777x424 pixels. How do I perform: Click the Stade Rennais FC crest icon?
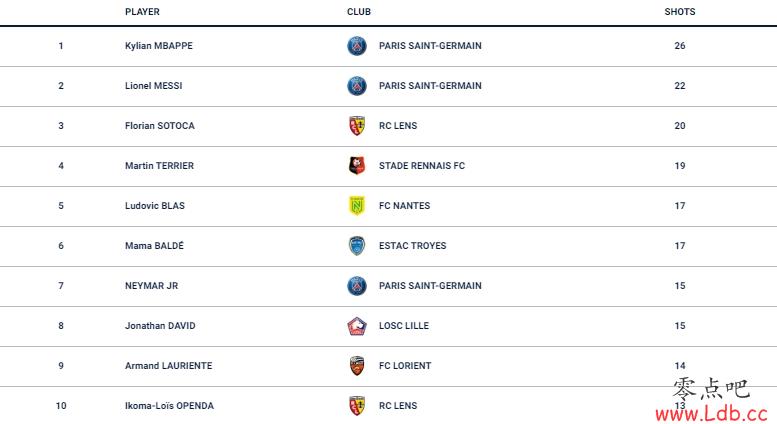[357, 165]
